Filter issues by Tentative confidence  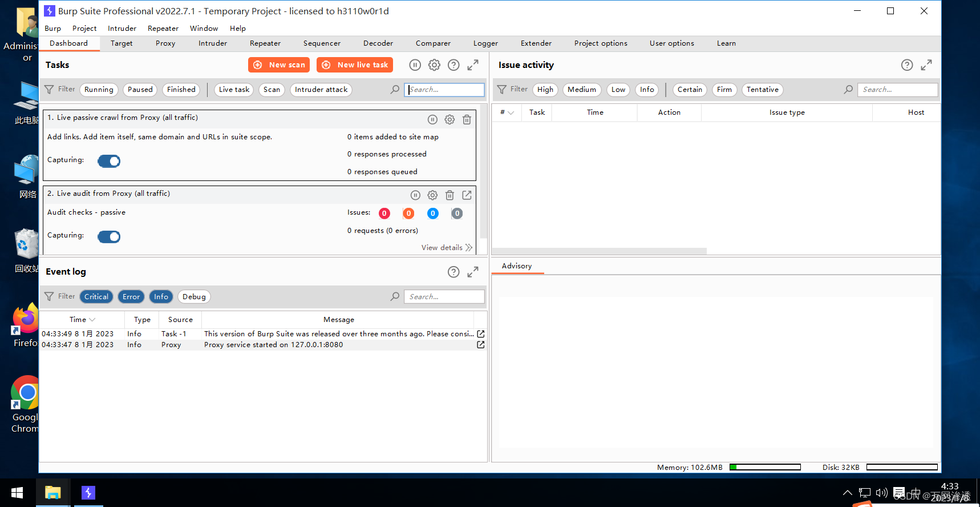[763, 90]
